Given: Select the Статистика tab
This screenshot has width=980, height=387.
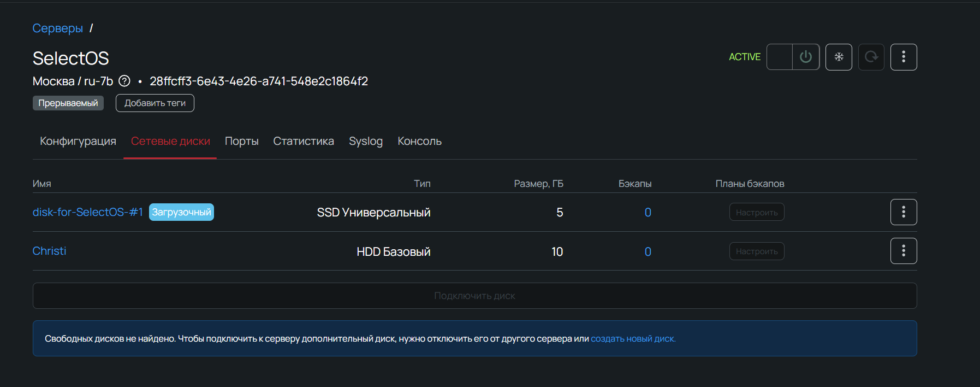Looking at the screenshot, I should (304, 141).
